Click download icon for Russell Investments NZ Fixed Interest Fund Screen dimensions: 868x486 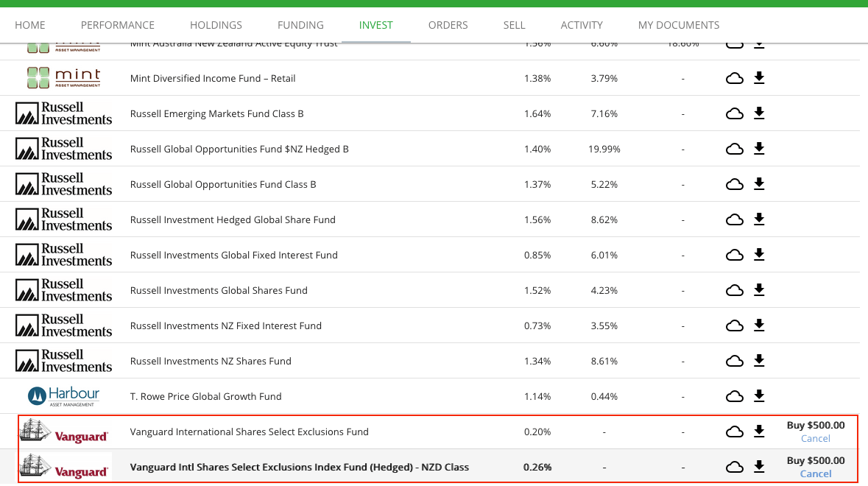pos(759,325)
